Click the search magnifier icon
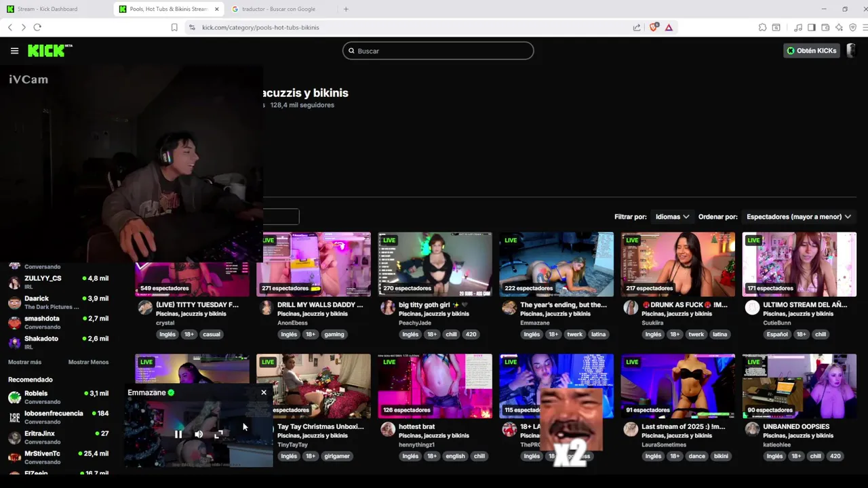Screen dimensions: 868x488 (351, 51)
